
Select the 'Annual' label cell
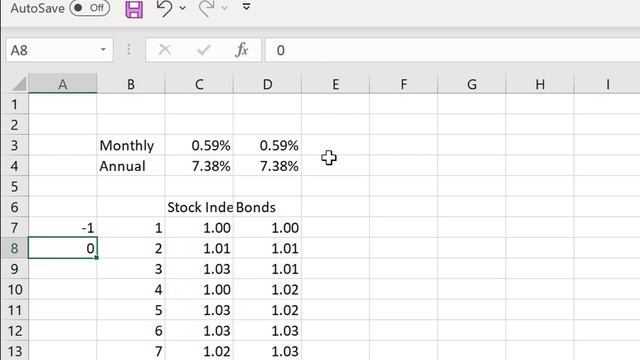(x=131, y=166)
